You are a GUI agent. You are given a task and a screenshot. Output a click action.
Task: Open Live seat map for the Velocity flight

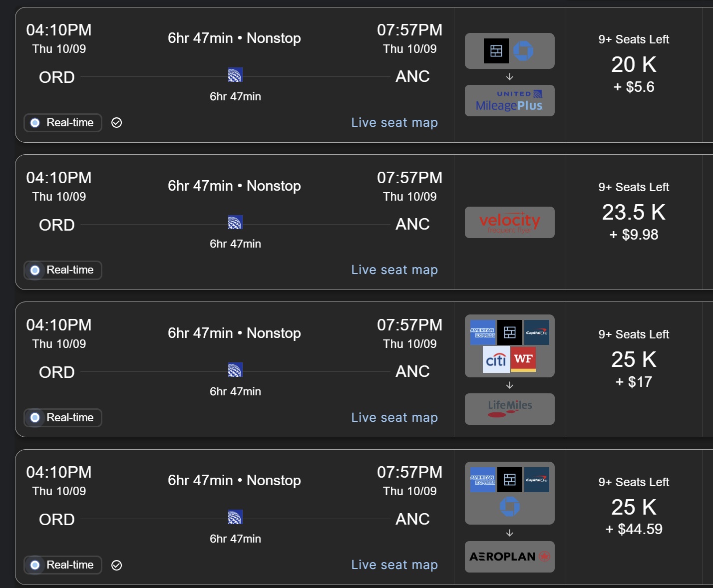[394, 270]
